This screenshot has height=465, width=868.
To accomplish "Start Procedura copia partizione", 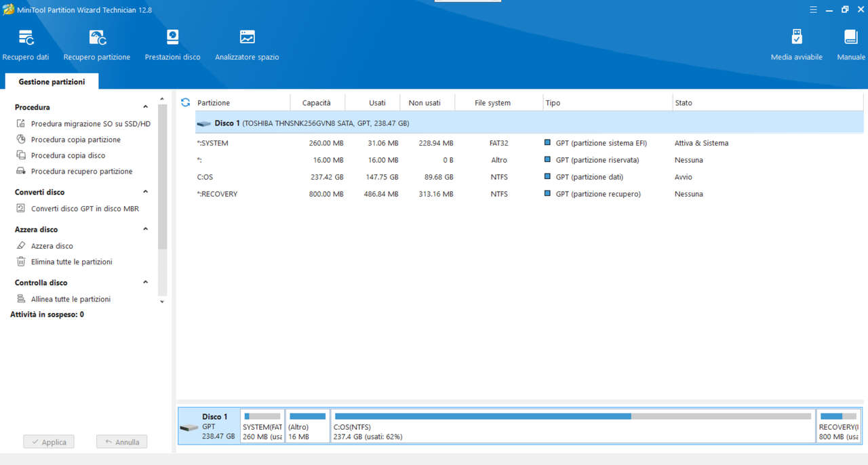I will [x=76, y=140].
